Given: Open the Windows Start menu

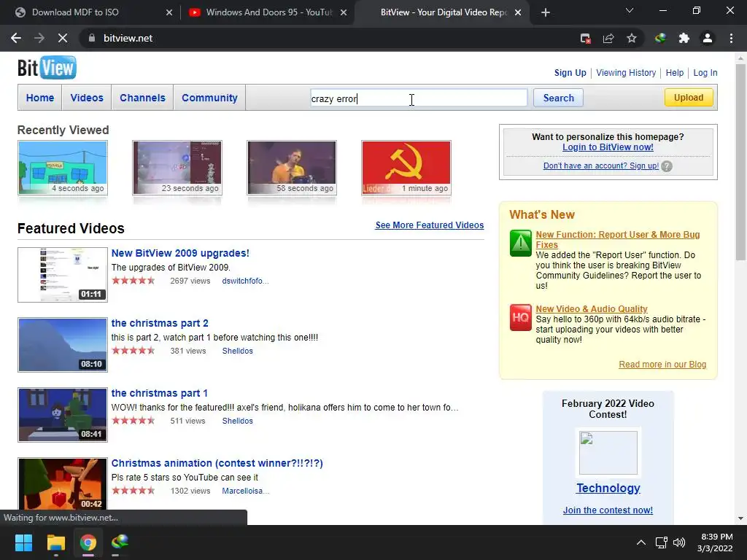Looking at the screenshot, I should pos(23,542).
